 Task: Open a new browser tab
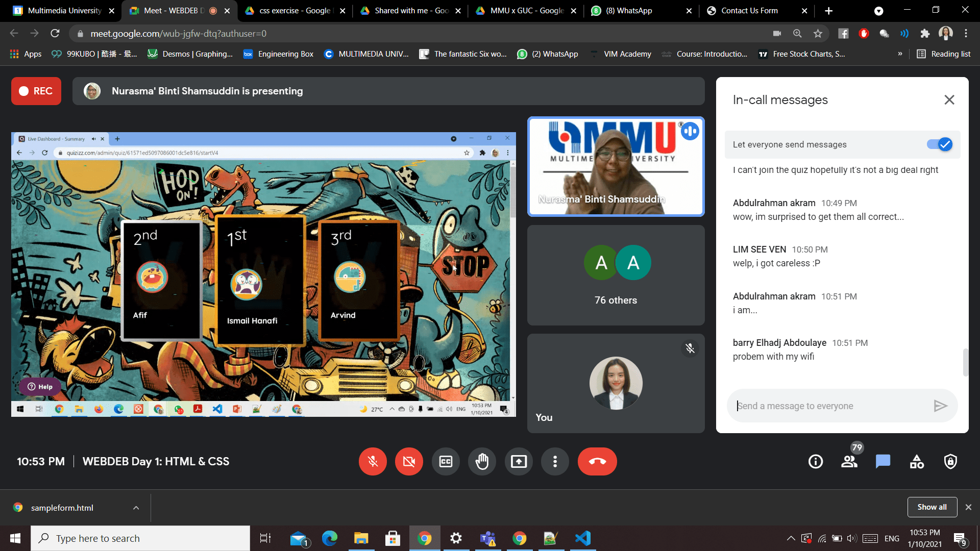pos(828,11)
